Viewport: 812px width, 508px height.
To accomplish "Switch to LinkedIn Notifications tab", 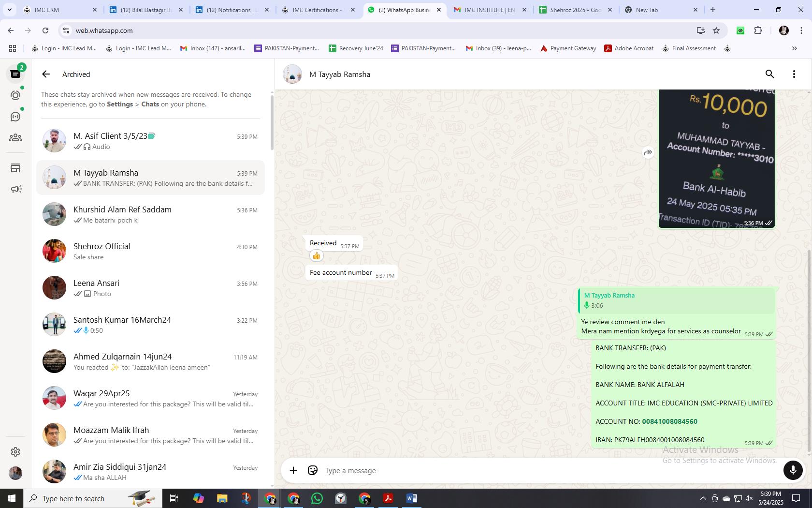I will [x=232, y=10].
